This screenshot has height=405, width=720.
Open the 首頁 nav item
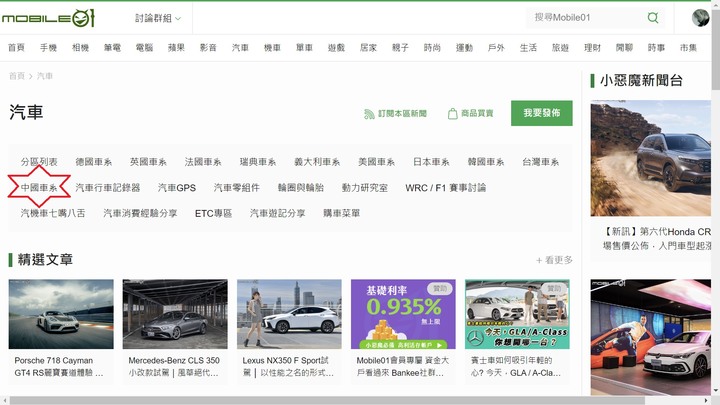(16, 48)
